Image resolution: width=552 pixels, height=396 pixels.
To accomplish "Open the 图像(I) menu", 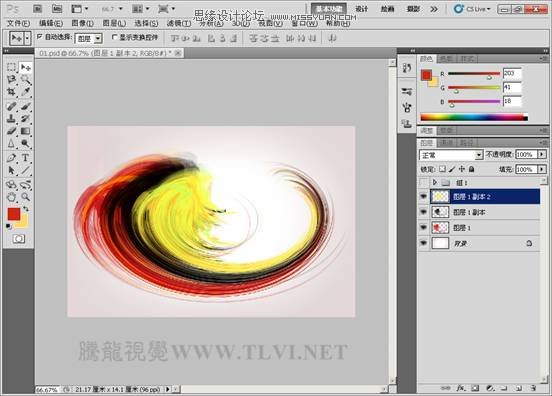I will coord(82,23).
